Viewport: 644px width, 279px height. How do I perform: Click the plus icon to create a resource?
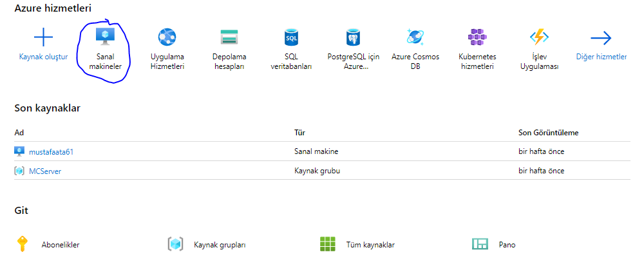coord(43,38)
